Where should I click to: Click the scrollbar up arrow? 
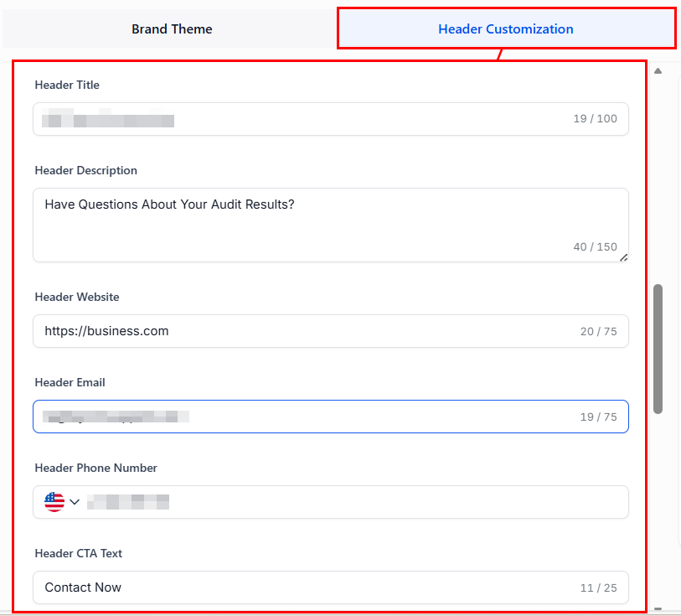pyautogui.click(x=658, y=70)
